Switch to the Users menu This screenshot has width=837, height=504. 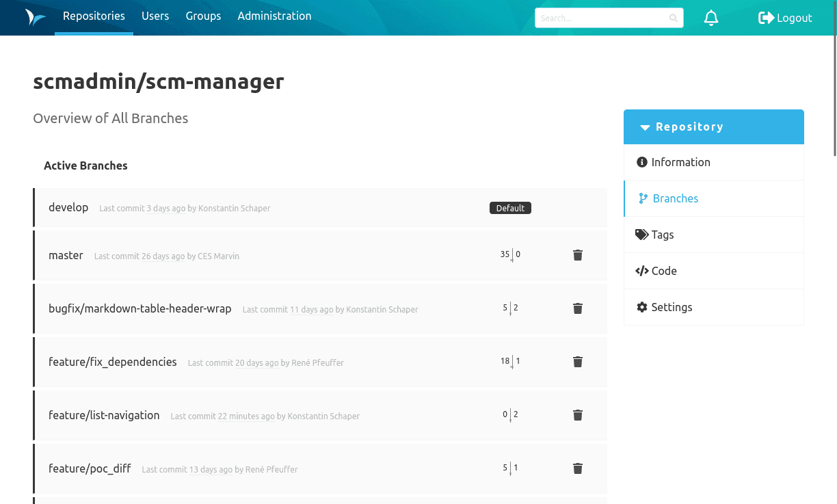click(x=155, y=16)
